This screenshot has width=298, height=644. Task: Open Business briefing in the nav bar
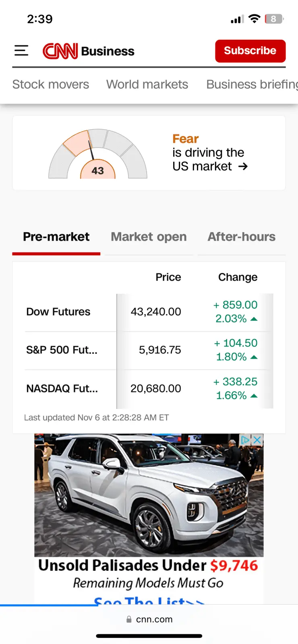(x=252, y=85)
